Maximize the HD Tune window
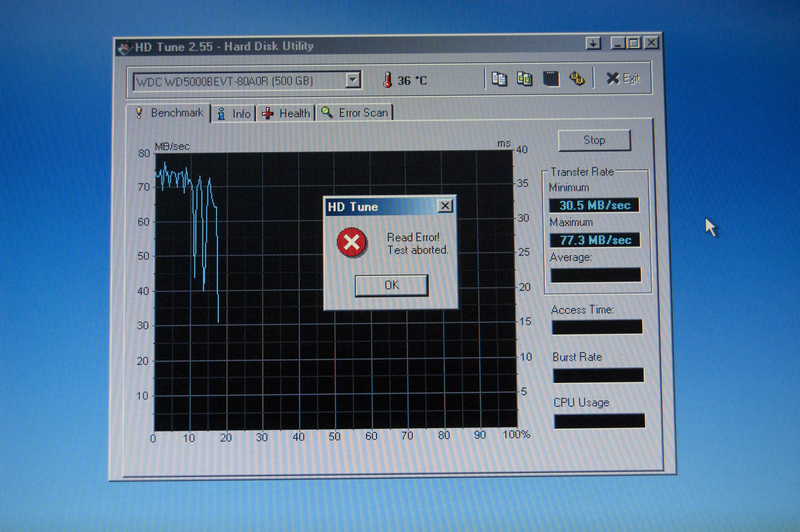Viewport: 800px width, 532px height. pos(634,43)
